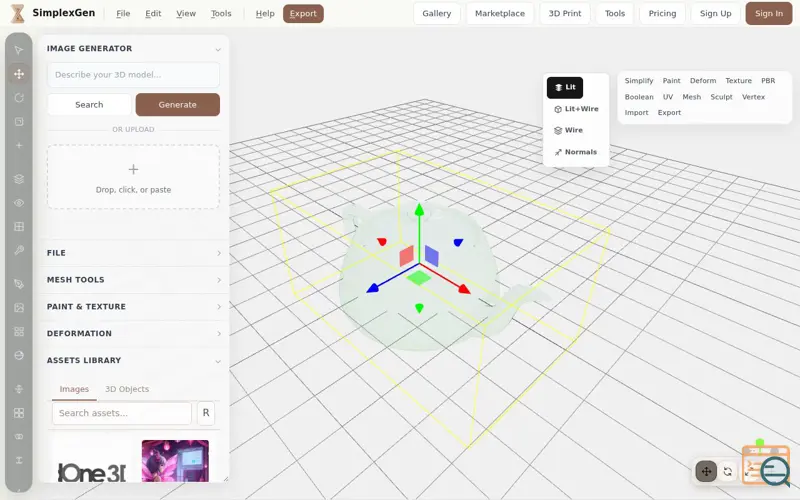The height and width of the screenshot is (500, 800).
Task: Click the blue Z-axis gizmo arrow
Action: tap(372, 289)
